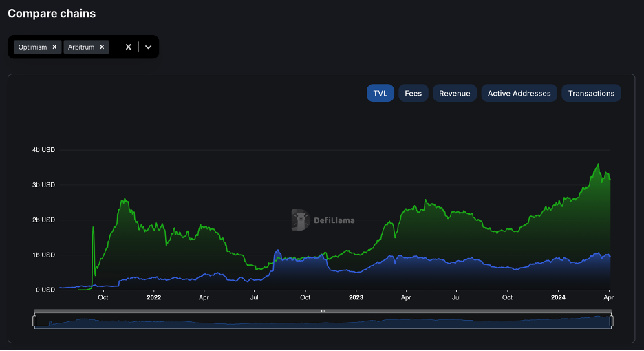Select the TVL metric

(x=380, y=94)
